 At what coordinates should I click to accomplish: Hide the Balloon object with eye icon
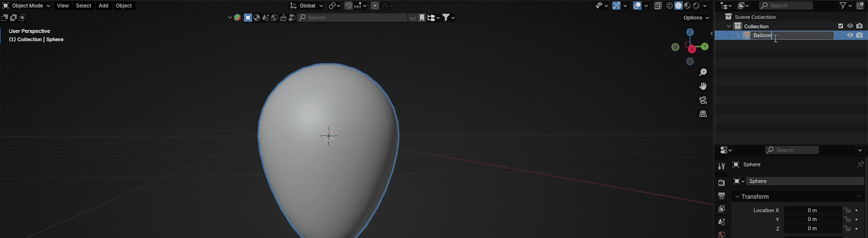pos(850,35)
